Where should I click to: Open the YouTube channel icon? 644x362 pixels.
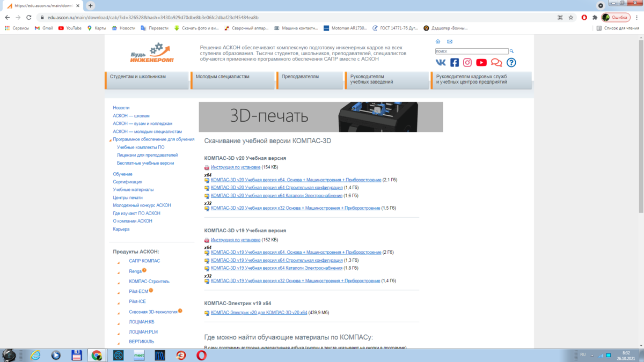coord(481,62)
